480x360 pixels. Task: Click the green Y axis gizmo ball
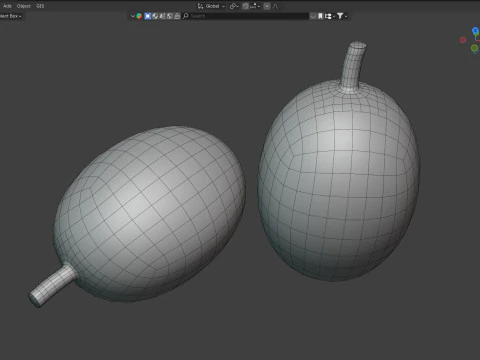click(x=475, y=48)
